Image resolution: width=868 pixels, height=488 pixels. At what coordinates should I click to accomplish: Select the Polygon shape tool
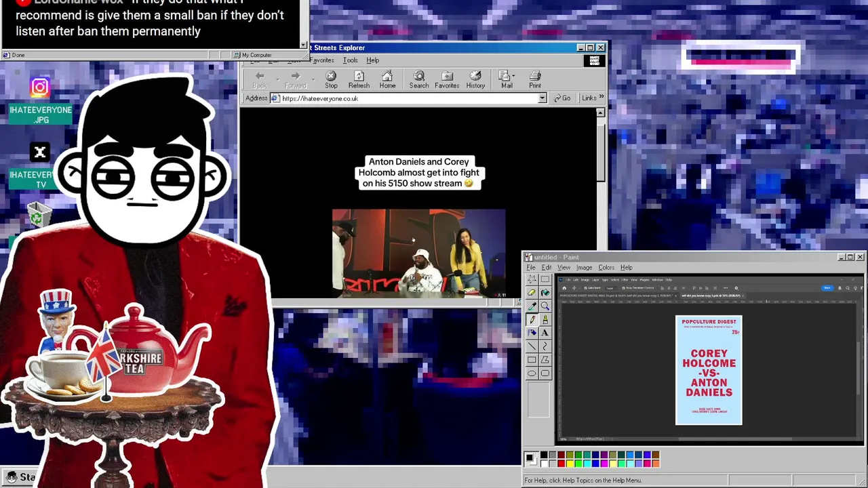click(545, 360)
